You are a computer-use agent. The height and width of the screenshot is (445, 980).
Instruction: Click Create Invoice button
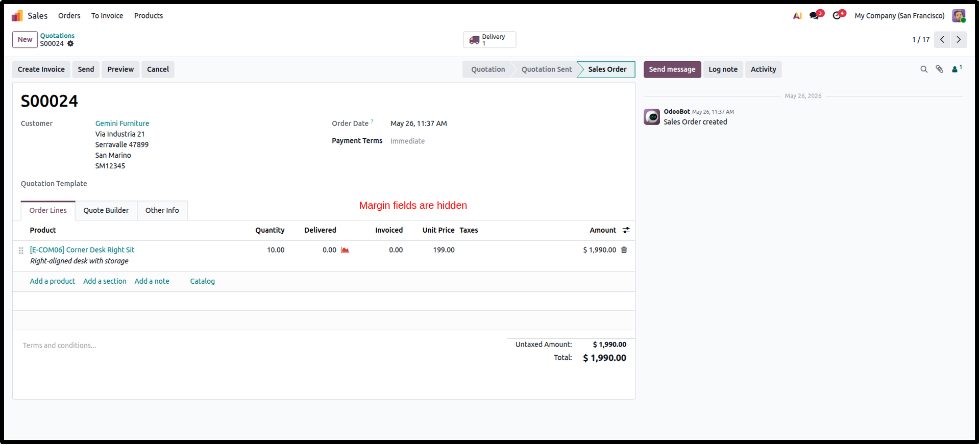click(41, 69)
